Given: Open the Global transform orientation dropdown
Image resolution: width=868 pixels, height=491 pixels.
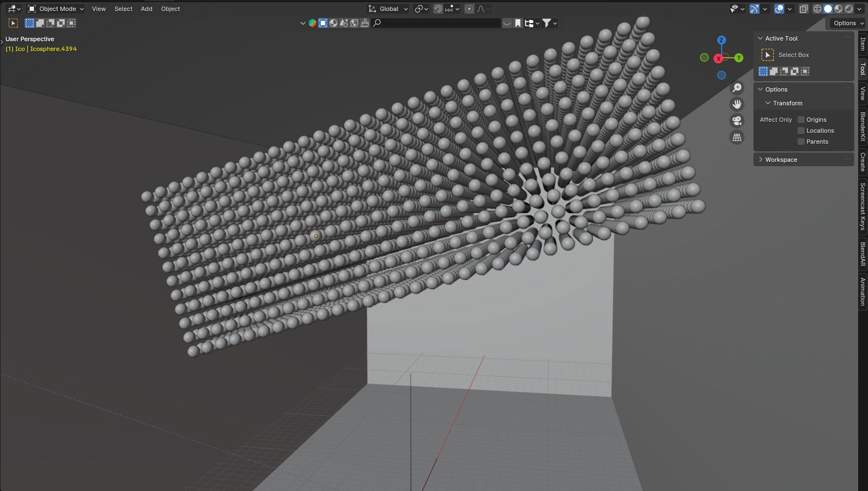Looking at the screenshot, I should [x=388, y=9].
